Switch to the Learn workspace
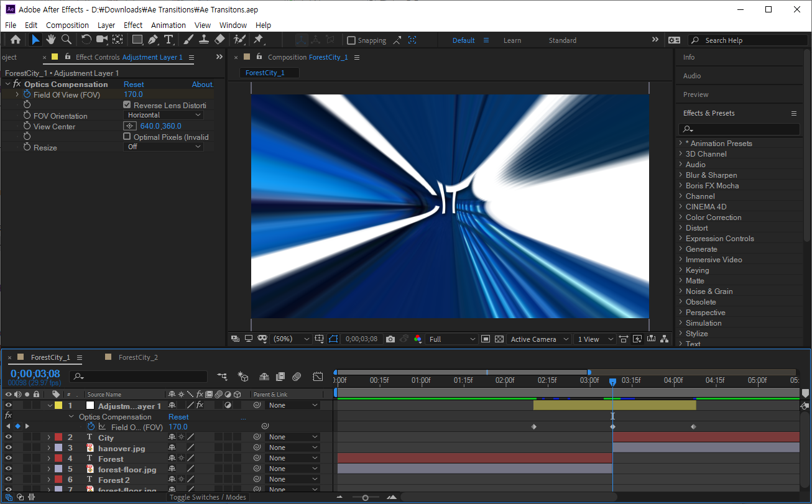The height and width of the screenshot is (504, 812). pos(512,40)
